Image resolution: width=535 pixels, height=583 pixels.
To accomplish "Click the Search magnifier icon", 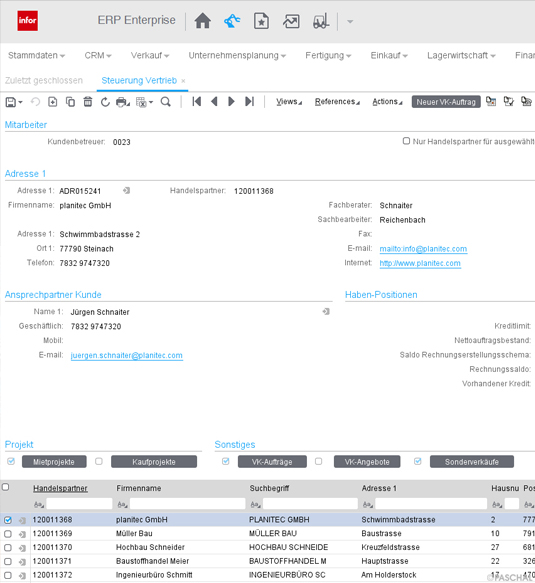I will click(x=166, y=102).
